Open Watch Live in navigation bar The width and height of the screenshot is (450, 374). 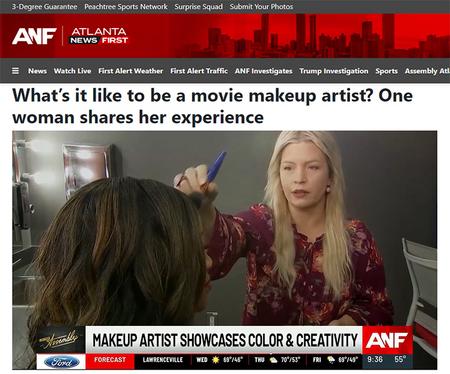coord(72,71)
